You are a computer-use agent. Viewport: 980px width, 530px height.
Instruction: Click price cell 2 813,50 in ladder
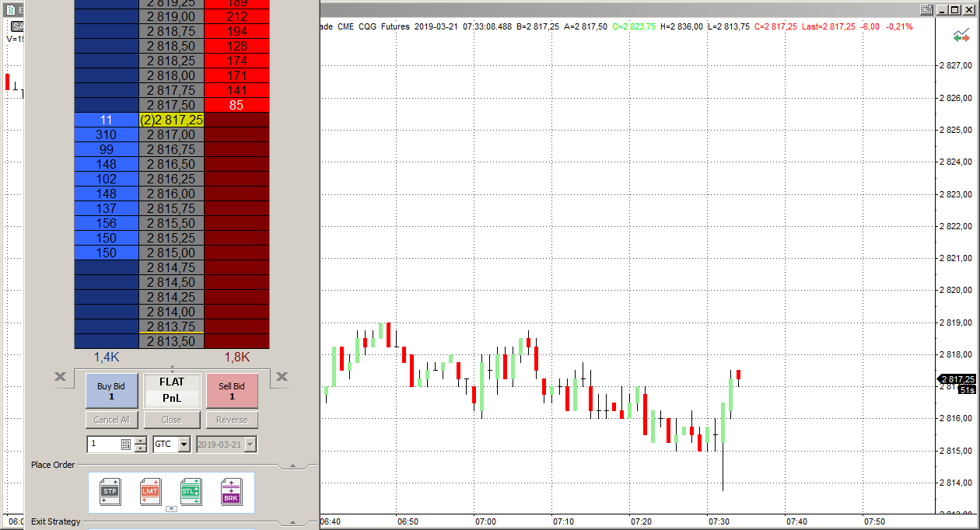pos(172,342)
